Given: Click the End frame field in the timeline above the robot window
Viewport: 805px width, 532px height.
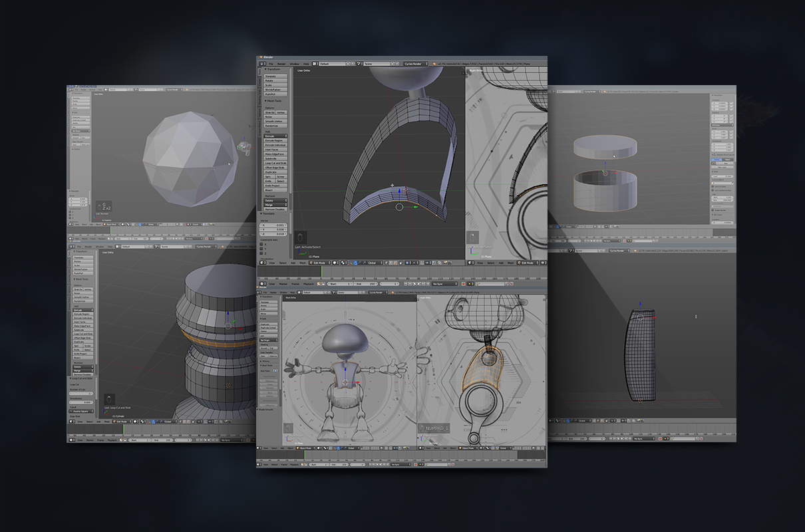Looking at the screenshot, I should coord(365,283).
